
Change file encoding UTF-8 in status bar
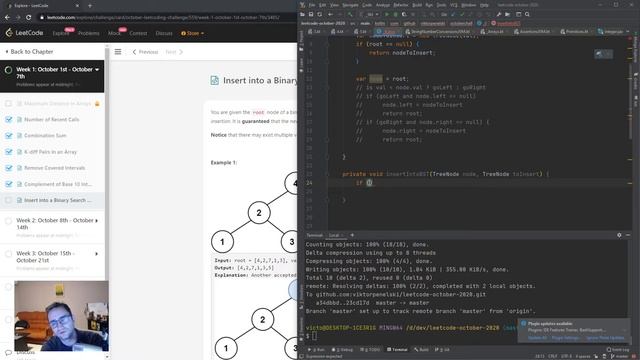point(567,356)
